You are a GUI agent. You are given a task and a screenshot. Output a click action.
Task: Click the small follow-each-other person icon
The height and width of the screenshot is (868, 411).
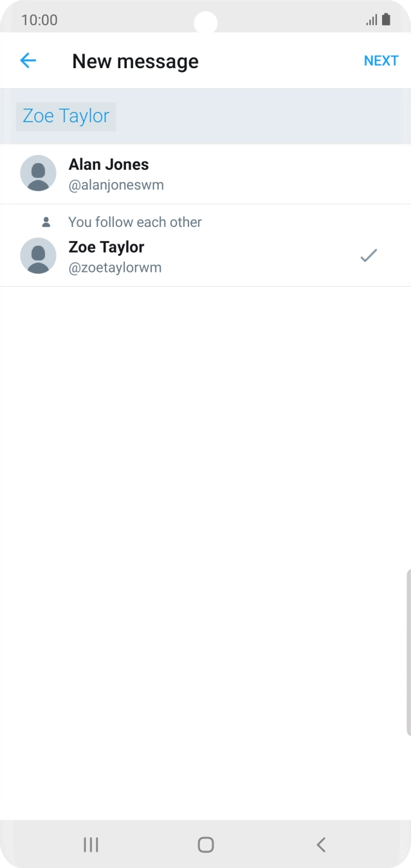point(46,222)
